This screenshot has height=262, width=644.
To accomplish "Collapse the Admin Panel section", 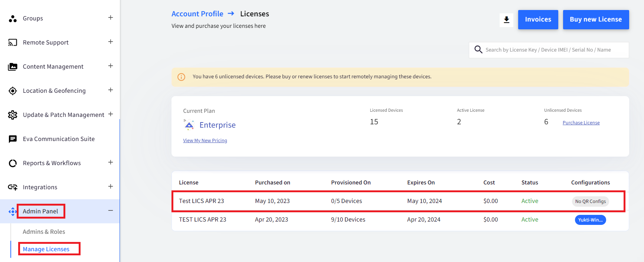I will [x=111, y=211].
